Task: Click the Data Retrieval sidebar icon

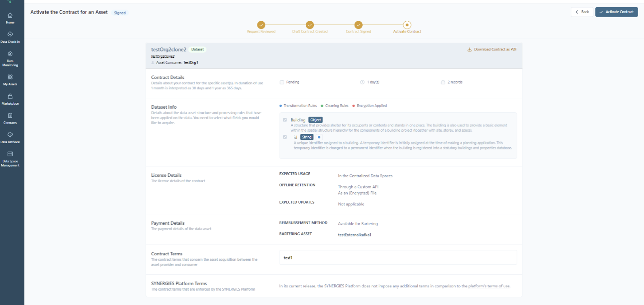Action: coord(10,134)
